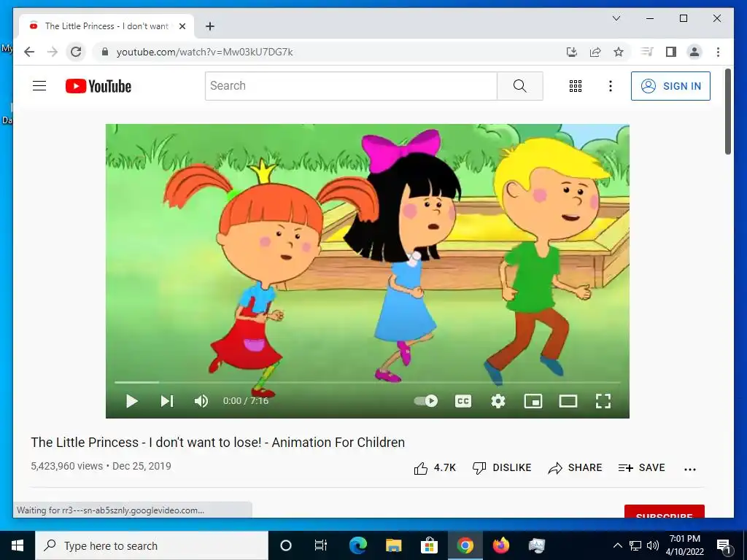The image size is (747, 560).
Task: Go forward in browser
Action: pyautogui.click(x=53, y=52)
